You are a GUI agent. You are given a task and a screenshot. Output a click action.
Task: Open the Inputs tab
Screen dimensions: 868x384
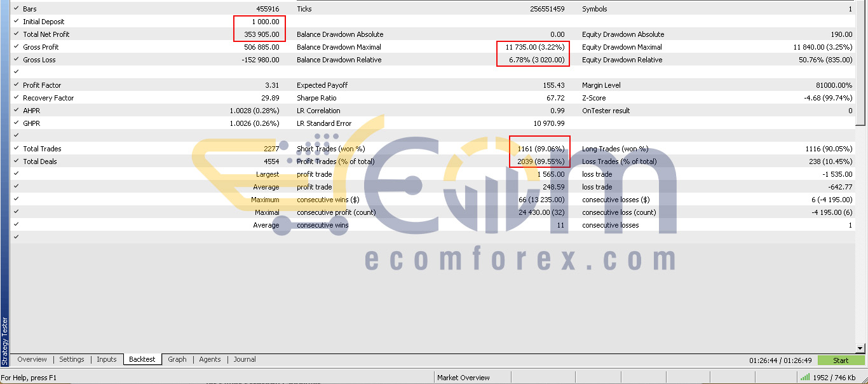coord(107,359)
